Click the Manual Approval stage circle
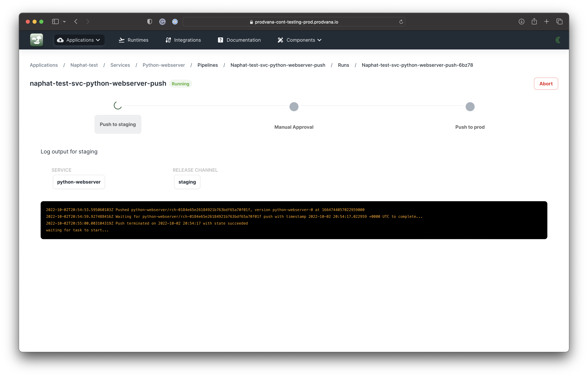 click(x=294, y=107)
